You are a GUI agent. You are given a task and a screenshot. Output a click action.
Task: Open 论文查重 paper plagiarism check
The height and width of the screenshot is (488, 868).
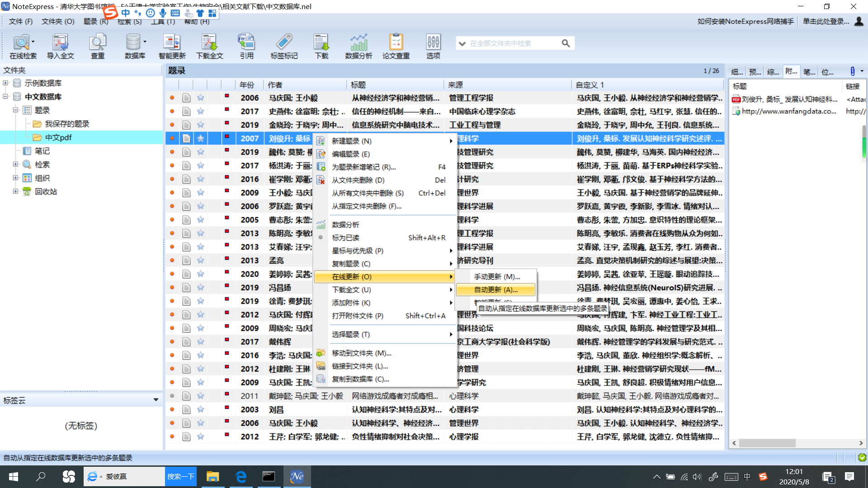tap(396, 45)
